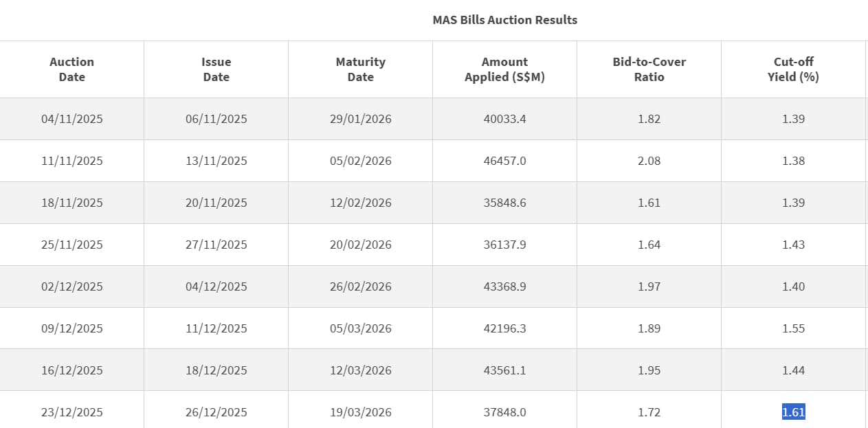
Task: Click the Bid-to-Cover Ratio header
Action: [x=649, y=69]
